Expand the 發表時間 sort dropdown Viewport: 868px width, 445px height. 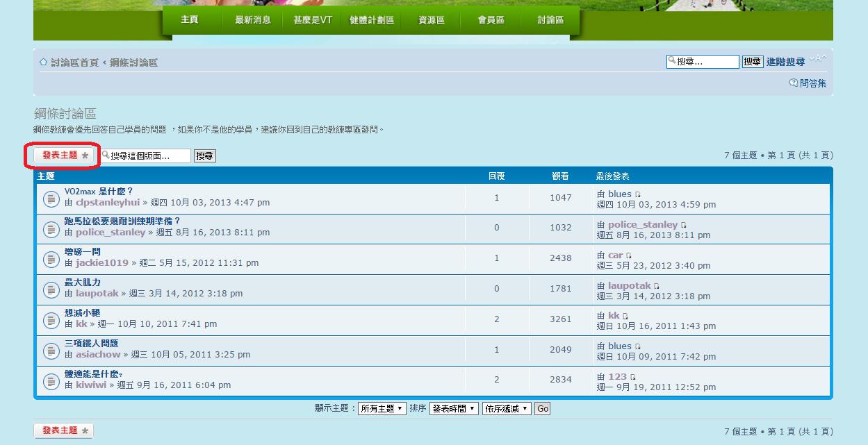(453, 409)
